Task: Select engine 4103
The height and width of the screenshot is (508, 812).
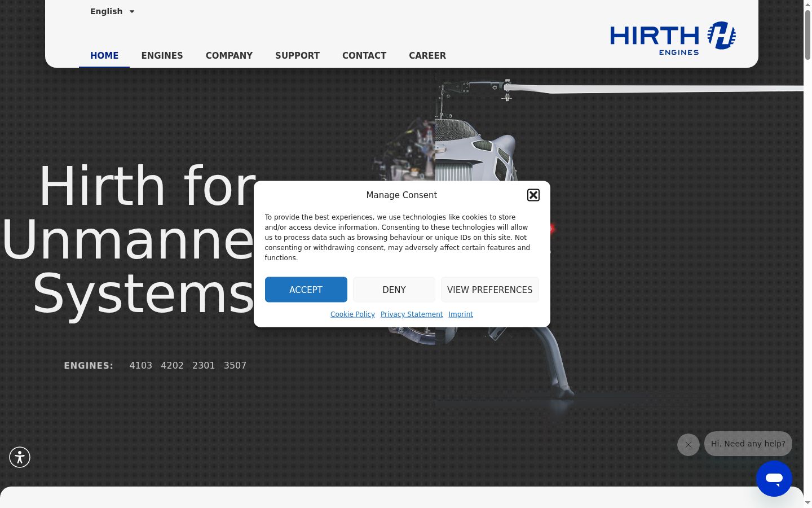Action: tap(141, 366)
